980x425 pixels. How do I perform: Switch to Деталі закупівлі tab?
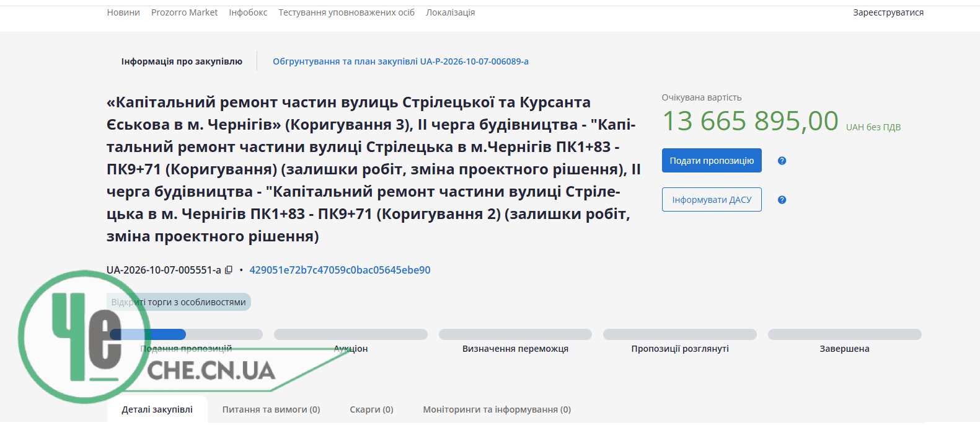coord(157,409)
